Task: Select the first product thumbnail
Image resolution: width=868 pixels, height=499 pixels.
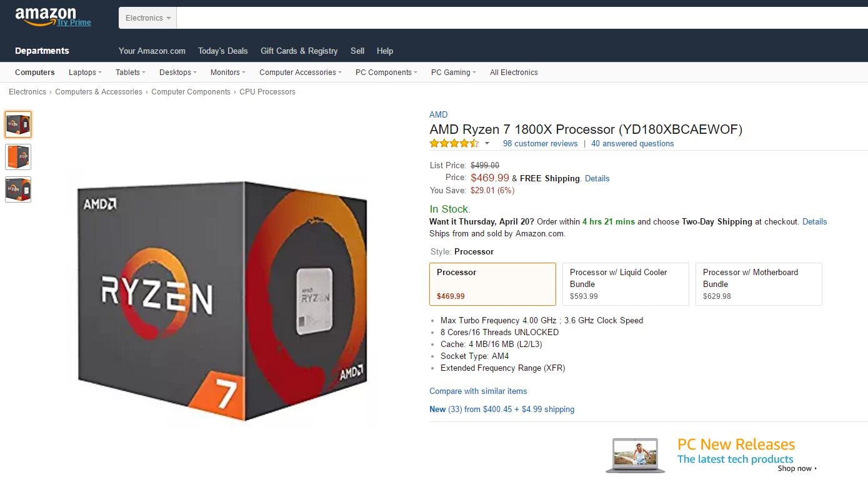Action: [x=18, y=124]
